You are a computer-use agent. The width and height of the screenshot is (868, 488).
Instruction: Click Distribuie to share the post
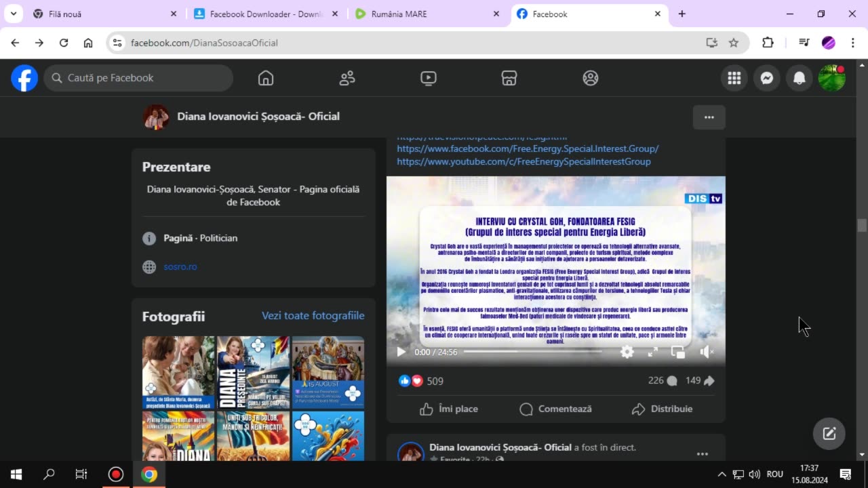pyautogui.click(x=662, y=409)
